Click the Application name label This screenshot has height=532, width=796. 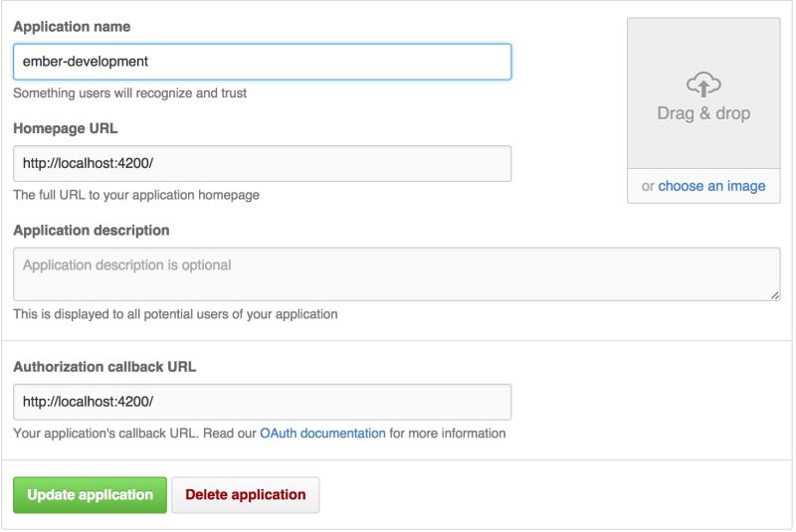(72, 27)
